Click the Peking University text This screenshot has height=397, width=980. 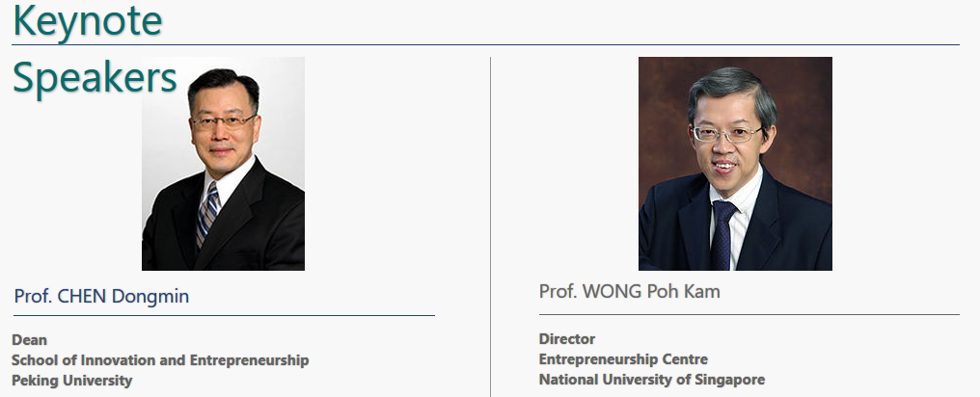click(x=72, y=381)
